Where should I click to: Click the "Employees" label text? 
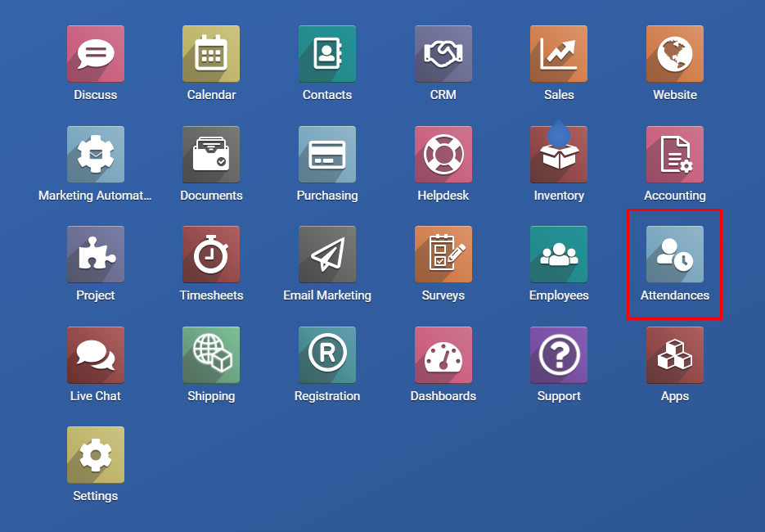point(559,295)
